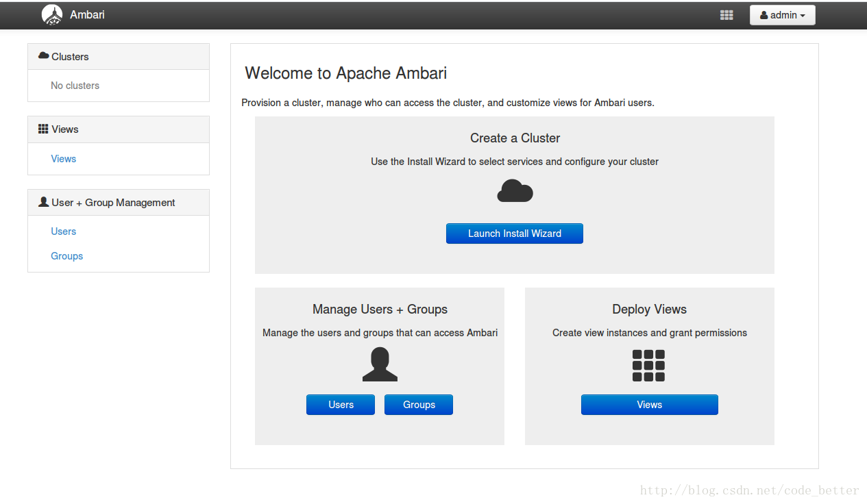Open the admin user dropdown

(782, 15)
